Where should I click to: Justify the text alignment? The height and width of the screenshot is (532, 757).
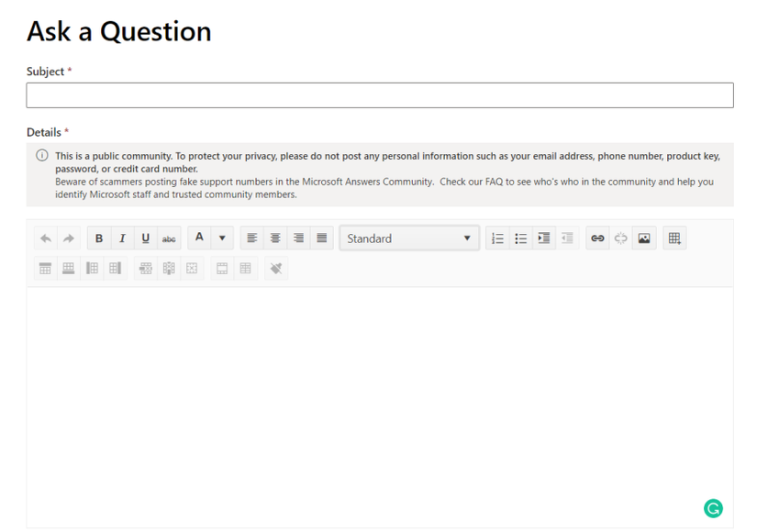[x=321, y=238]
